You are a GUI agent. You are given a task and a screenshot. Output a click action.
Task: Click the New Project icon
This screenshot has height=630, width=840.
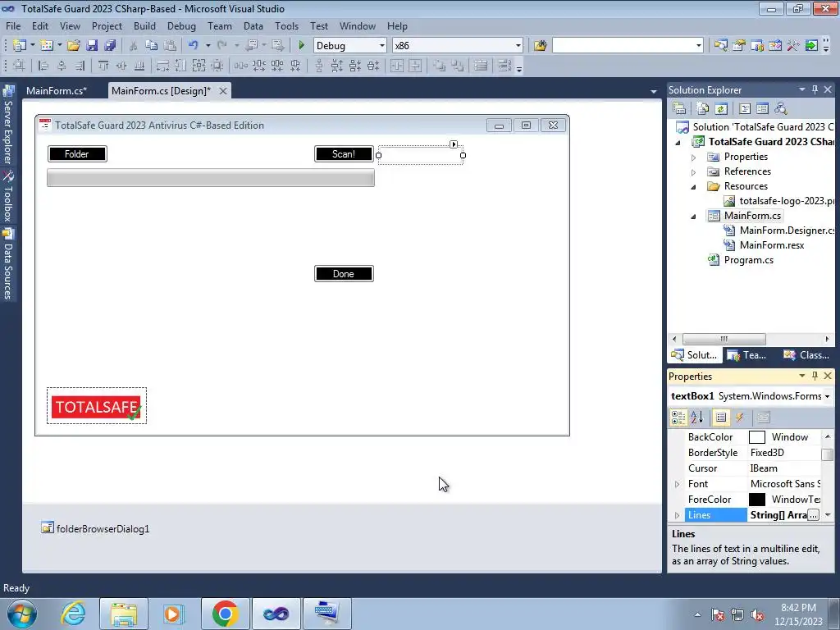click(20, 46)
